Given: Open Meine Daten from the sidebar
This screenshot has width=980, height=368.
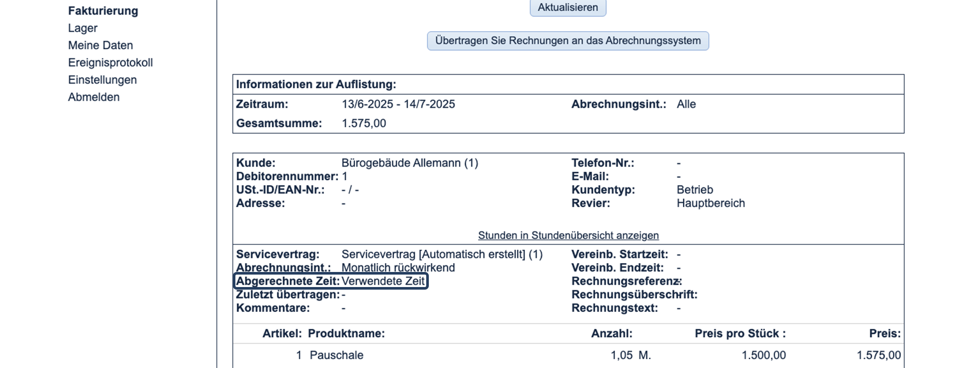Looking at the screenshot, I should pyautogui.click(x=100, y=45).
